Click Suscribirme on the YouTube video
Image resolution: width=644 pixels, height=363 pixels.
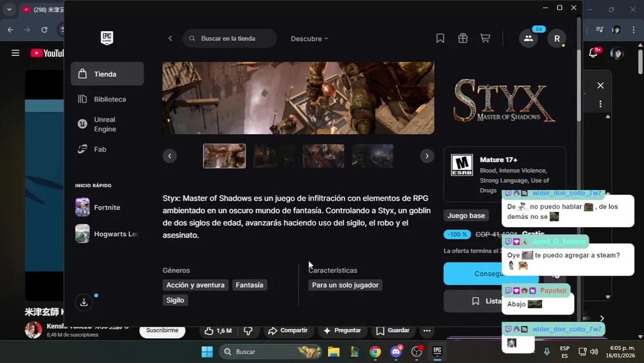click(162, 331)
